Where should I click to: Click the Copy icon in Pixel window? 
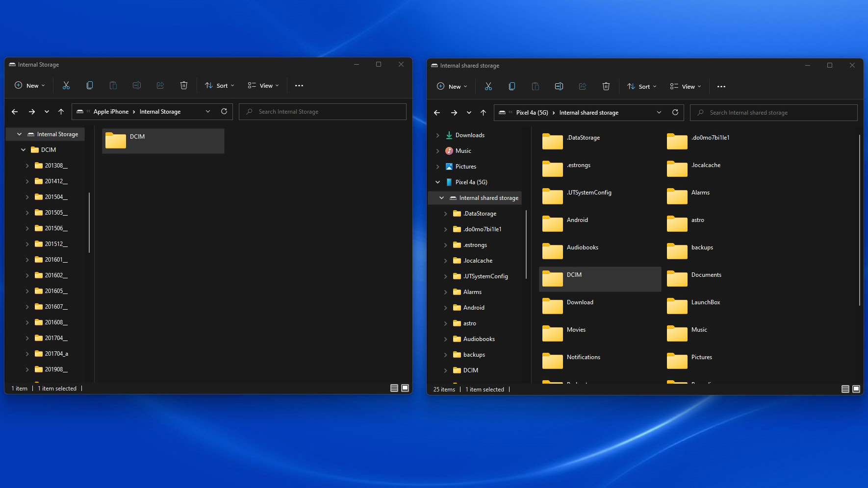pos(511,86)
